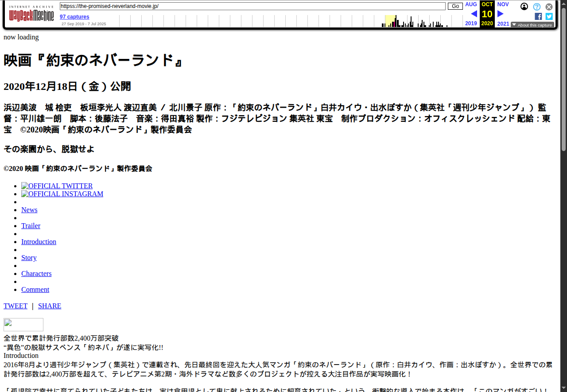Open the 97 captures link

click(74, 17)
